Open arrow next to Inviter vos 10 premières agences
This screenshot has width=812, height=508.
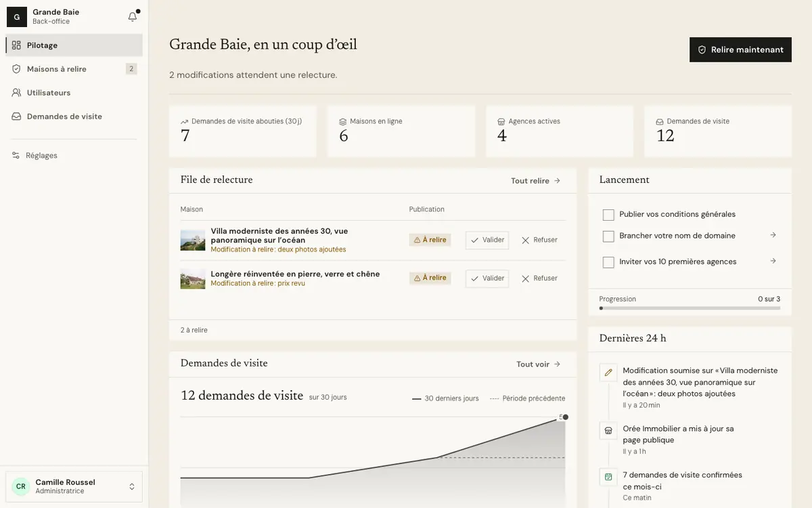(x=773, y=261)
